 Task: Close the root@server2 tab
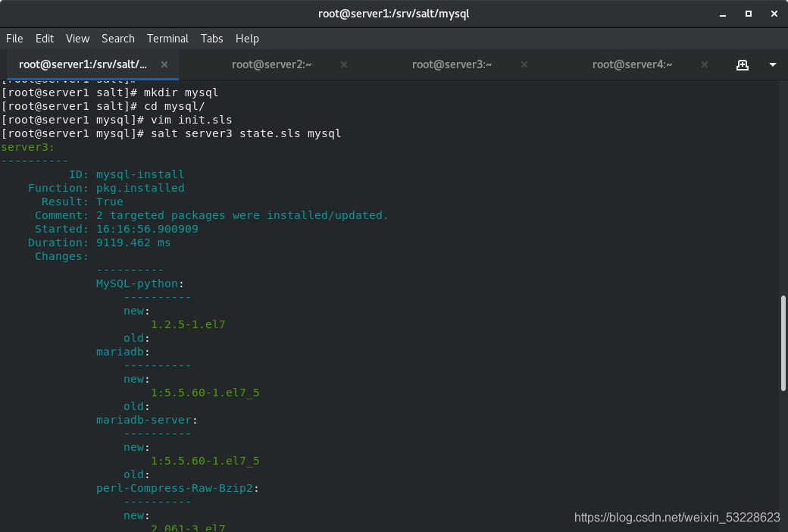tap(344, 64)
